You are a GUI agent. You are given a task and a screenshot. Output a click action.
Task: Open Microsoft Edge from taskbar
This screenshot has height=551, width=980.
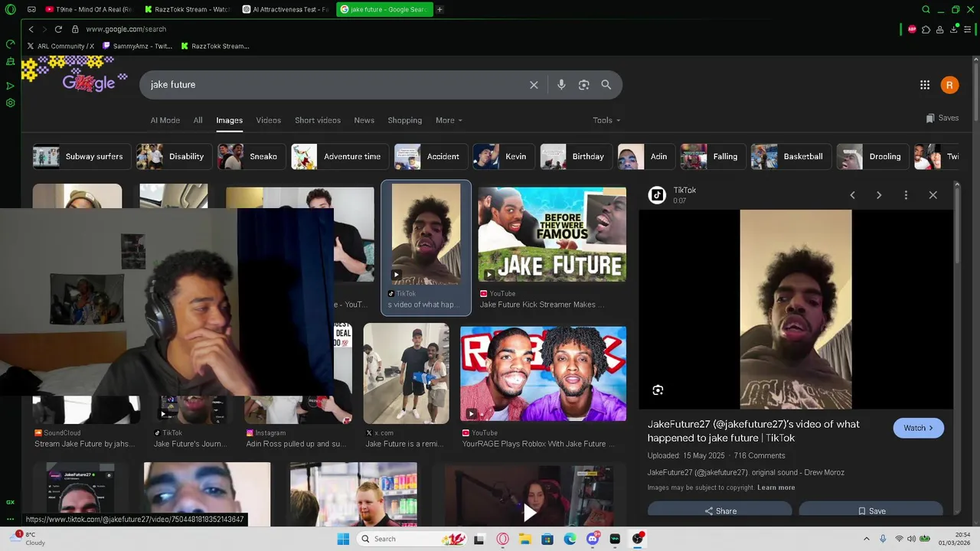point(570,539)
